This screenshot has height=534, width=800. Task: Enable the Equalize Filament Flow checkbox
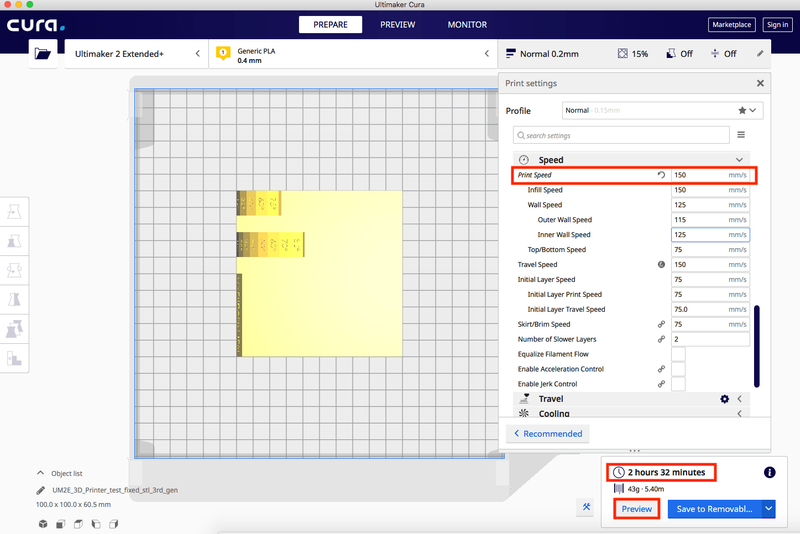point(678,354)
